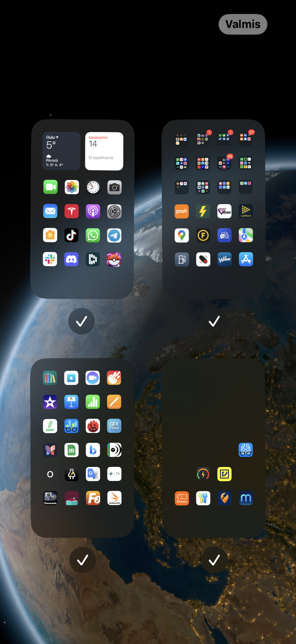Screen dimensions: 296x644
Task: Tap the colorful keys Passwords icon
Action: [x=203, y=498]
